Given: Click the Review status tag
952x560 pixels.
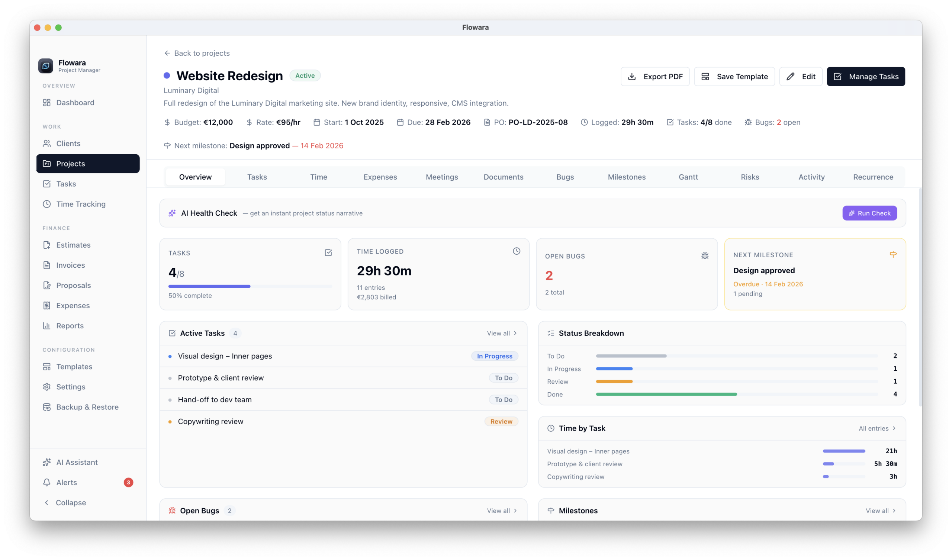Looking at the screenshot, I should (x=501, y=421).
